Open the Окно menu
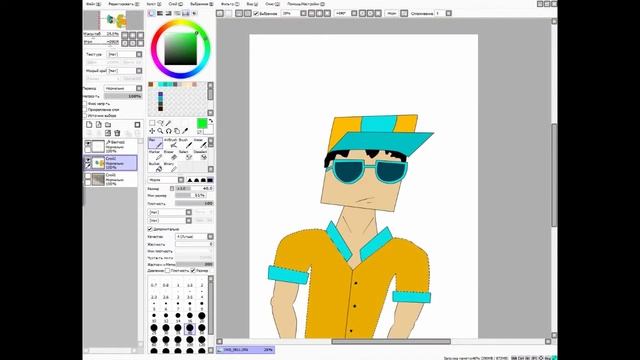Image resolution: width=640 pixels, height=360 pixels. tap(272, 4)
